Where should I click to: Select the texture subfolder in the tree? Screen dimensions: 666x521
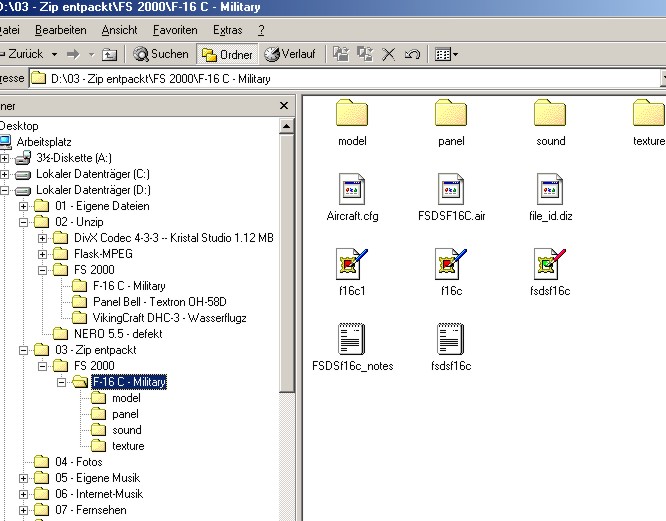pos(128,446)
